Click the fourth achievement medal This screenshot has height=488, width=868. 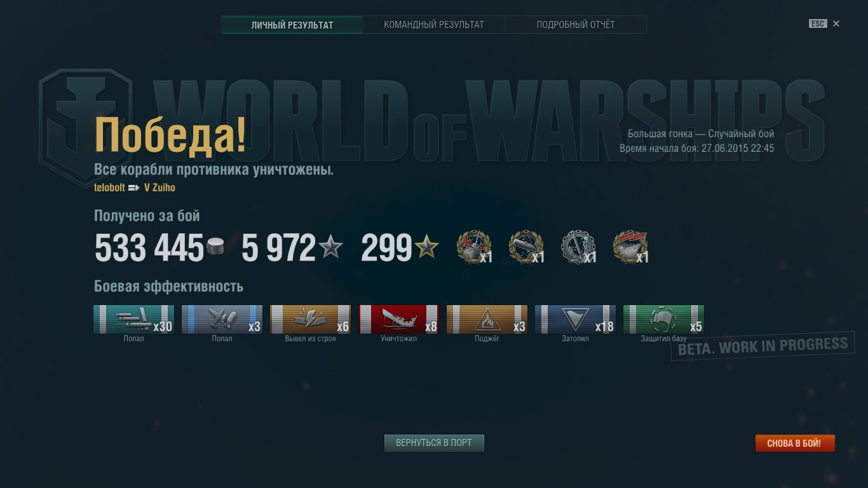(x=630, y=247)
